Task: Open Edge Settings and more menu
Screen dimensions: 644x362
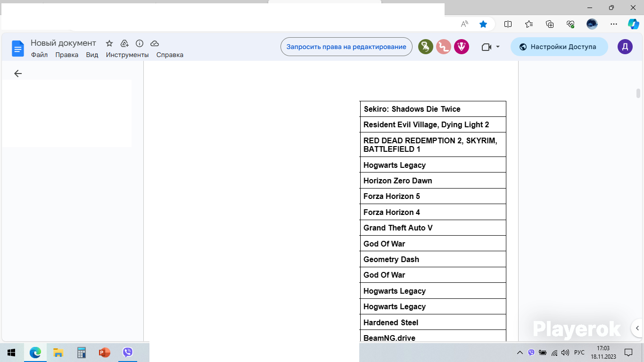Action: pos(613,24)
